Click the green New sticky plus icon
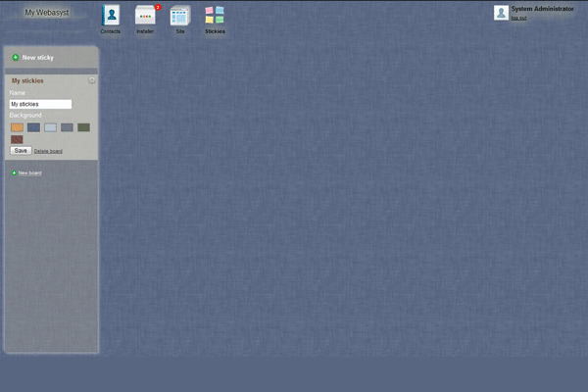This screenshot has width=588, height=392. [16, 58]
